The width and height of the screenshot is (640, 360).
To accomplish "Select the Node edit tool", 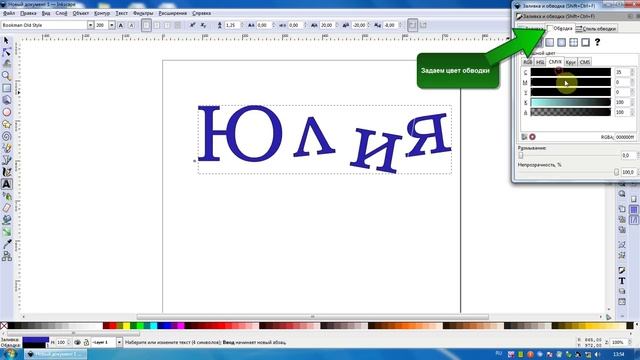I will tap(6, 52).
